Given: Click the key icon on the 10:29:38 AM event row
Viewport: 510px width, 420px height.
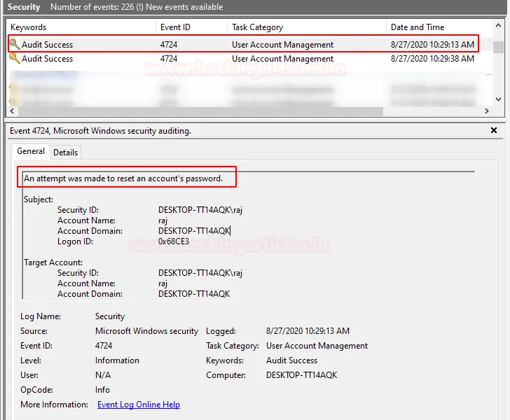Looking at the screenshot, I should pyautogui.click(x=14, y=59).
